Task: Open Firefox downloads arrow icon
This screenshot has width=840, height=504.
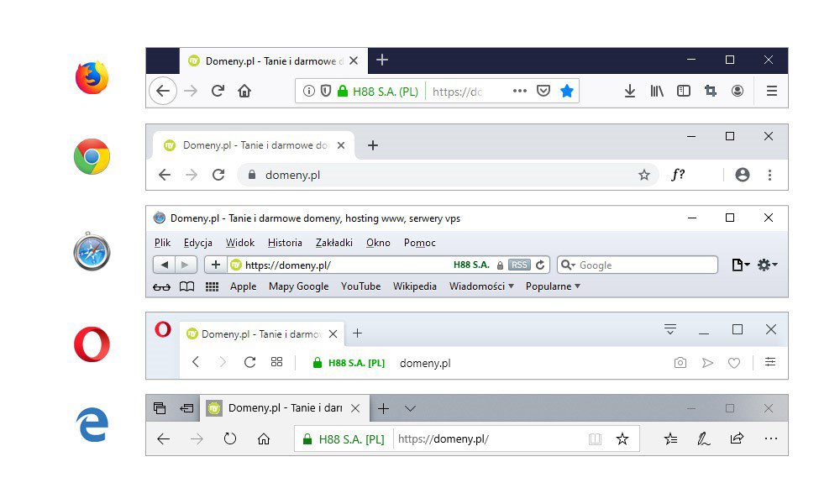Action: 630,91
